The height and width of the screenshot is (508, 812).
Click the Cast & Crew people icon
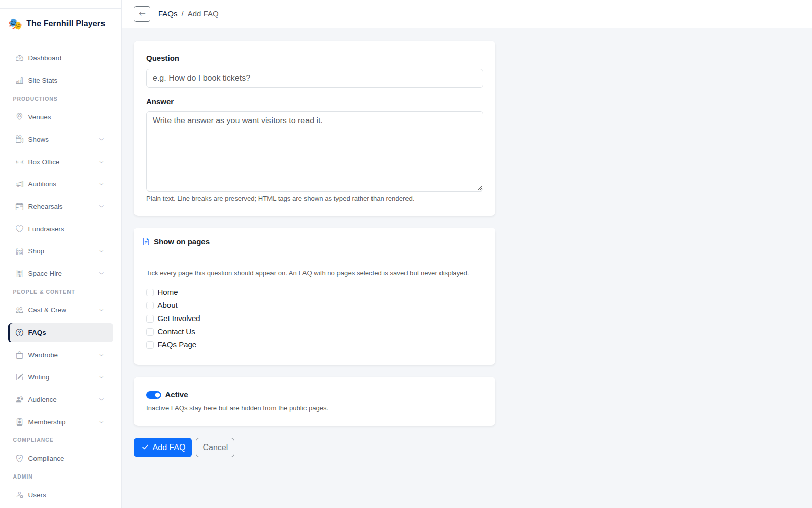[19, 310]
